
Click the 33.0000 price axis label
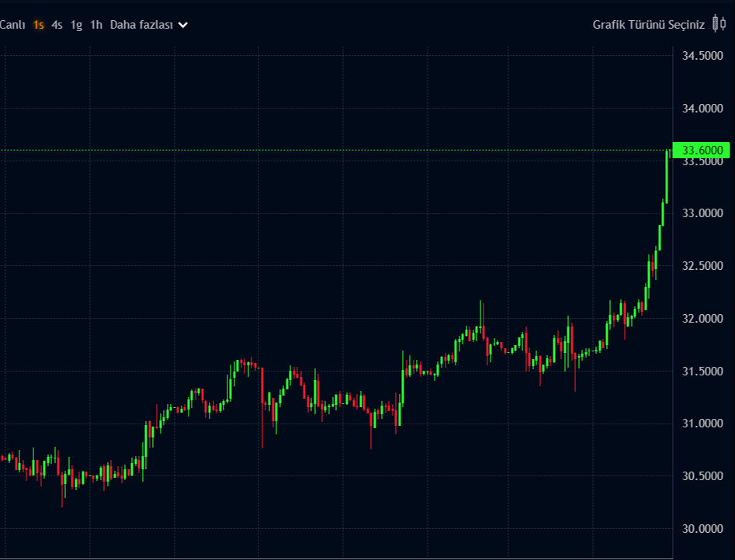[702, 213]
